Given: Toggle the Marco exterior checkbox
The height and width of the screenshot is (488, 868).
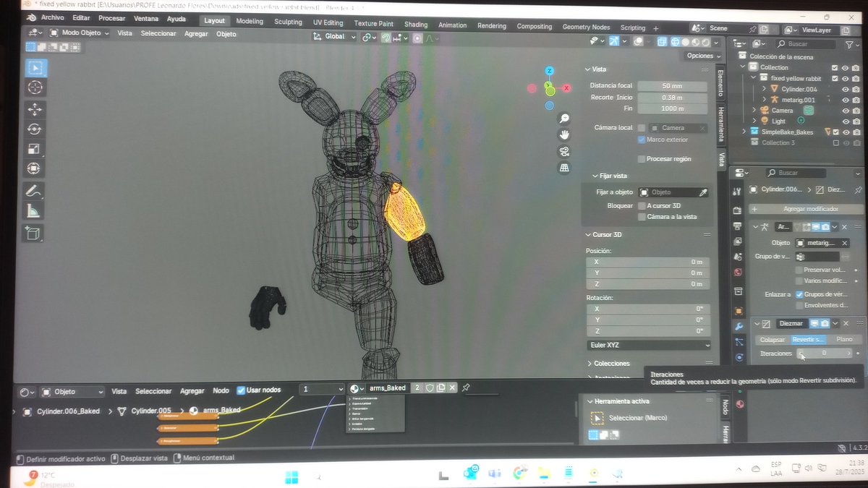Looking at the screenshot, I should point(642,140).
